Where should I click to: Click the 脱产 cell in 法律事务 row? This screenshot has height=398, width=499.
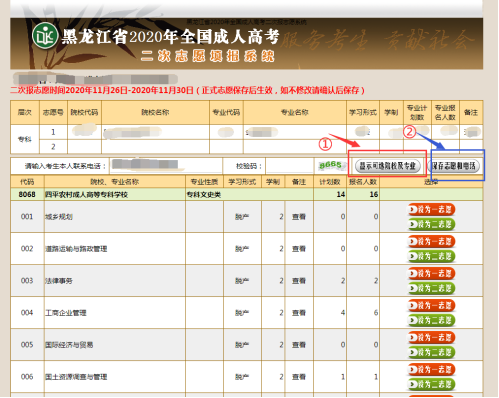click(x=242, y=281)
